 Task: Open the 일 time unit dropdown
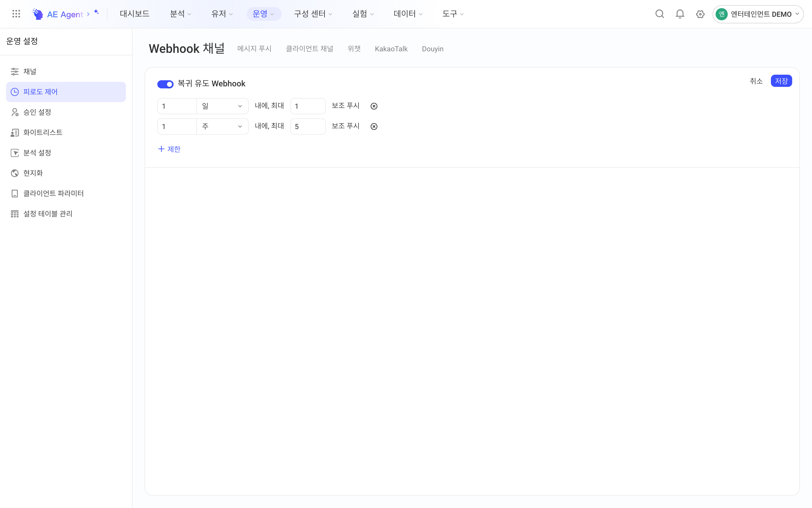click(223, 106)
